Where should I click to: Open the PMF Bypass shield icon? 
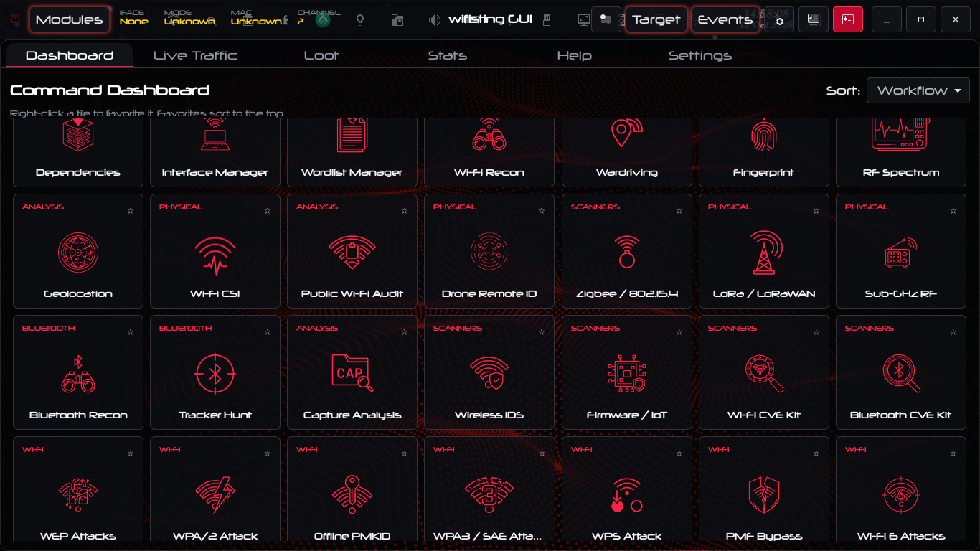coord(763,495)
